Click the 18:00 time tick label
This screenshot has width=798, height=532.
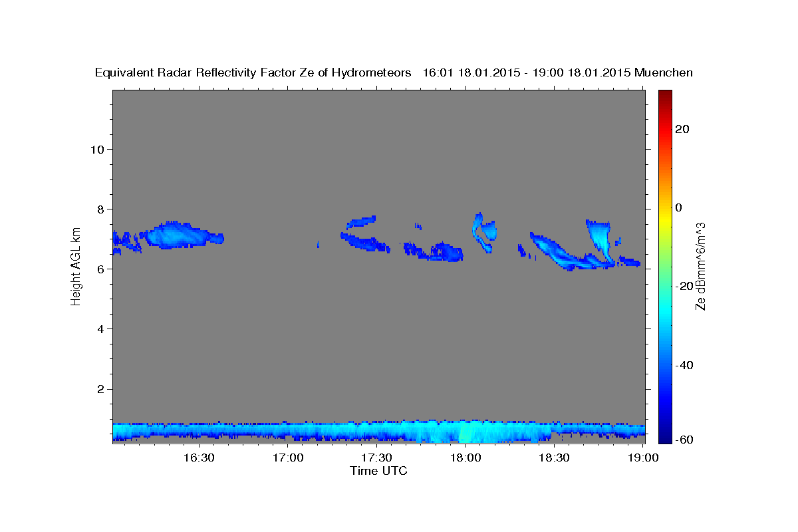coord(465,458)
